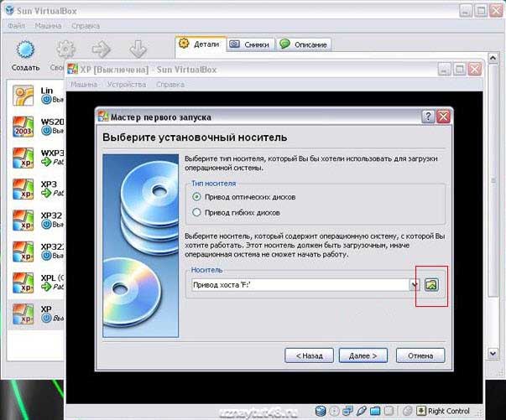Image resolution: width=506 pixels, height=420 pixels.
Task: Click host key arrow icon beside Right Control
Action: pos(420,411)
